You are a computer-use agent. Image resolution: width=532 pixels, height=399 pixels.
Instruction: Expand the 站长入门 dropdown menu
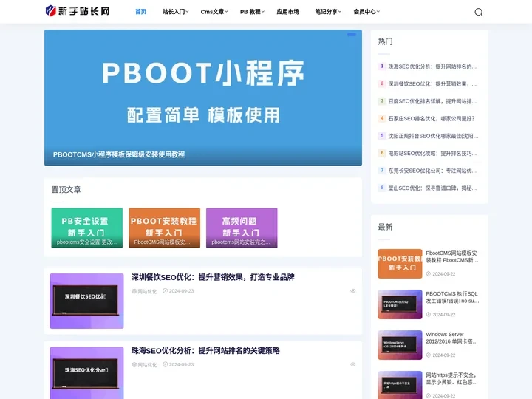(x=175, y=12)
